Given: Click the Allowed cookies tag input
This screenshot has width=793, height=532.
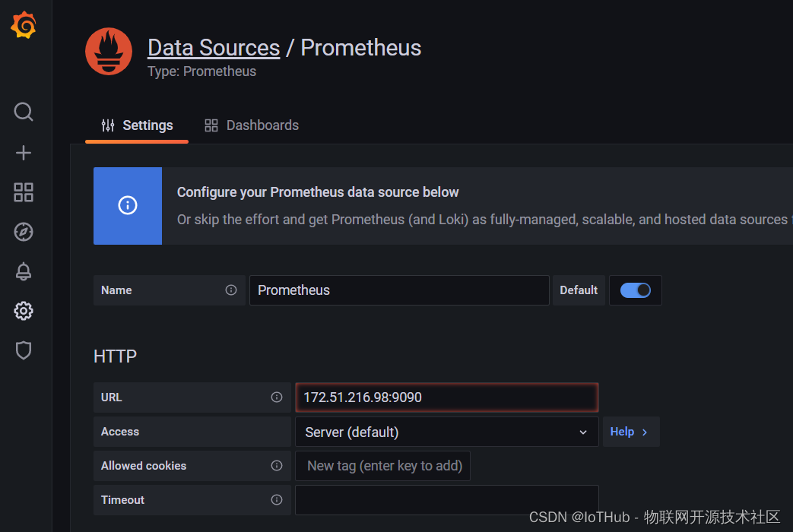Looking at the screenshot, I should 383,466.
